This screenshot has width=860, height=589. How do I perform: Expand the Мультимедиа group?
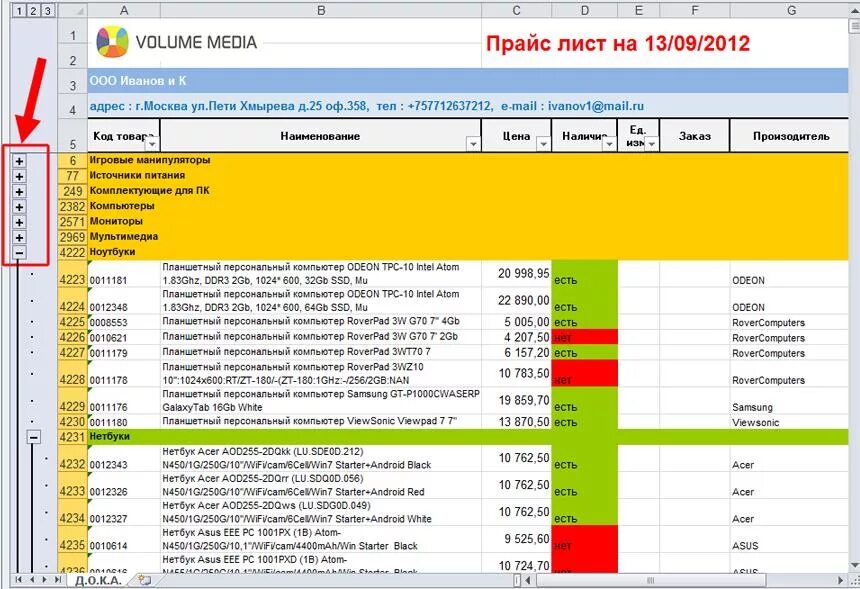click(x=19, y=237)
